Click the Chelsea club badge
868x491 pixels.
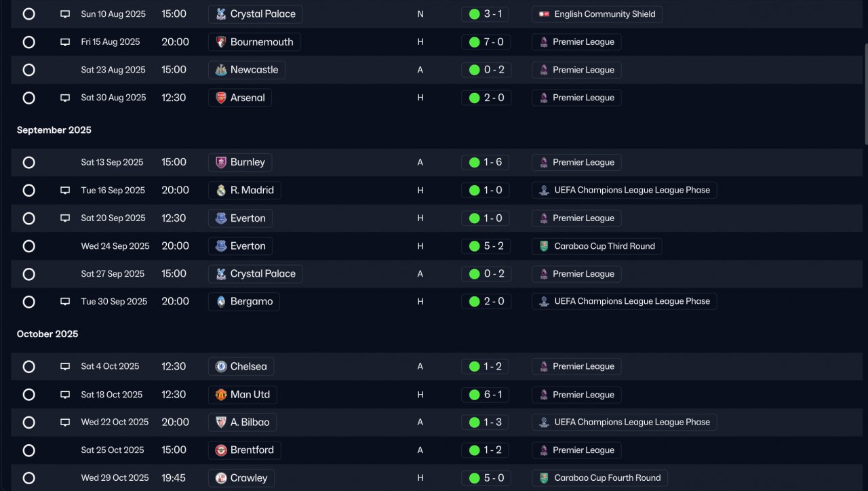221,366
